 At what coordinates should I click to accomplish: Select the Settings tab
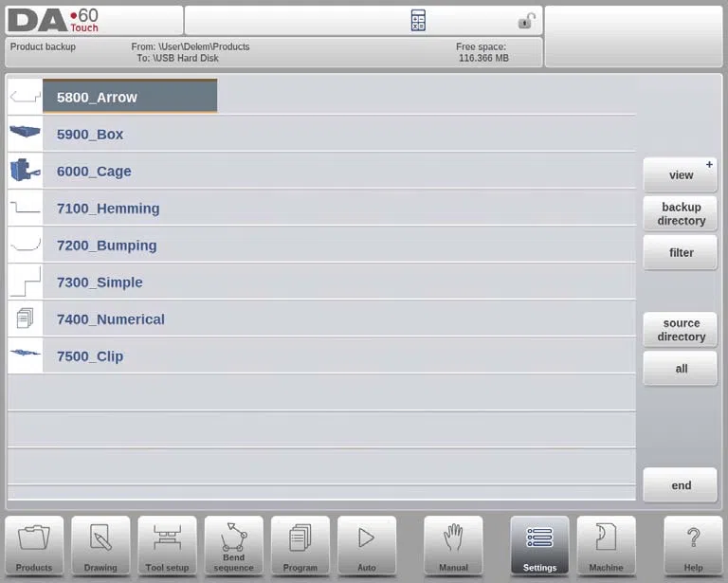pyautogui.click(x=539, y=546)
